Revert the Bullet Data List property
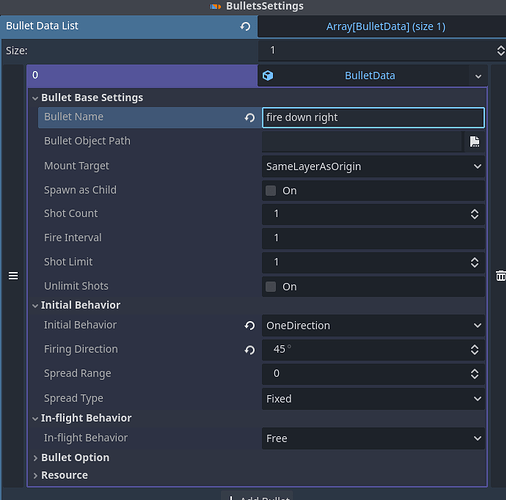Image resolution: width=506 pixels, height=500 pixels. tap(245, 26)
